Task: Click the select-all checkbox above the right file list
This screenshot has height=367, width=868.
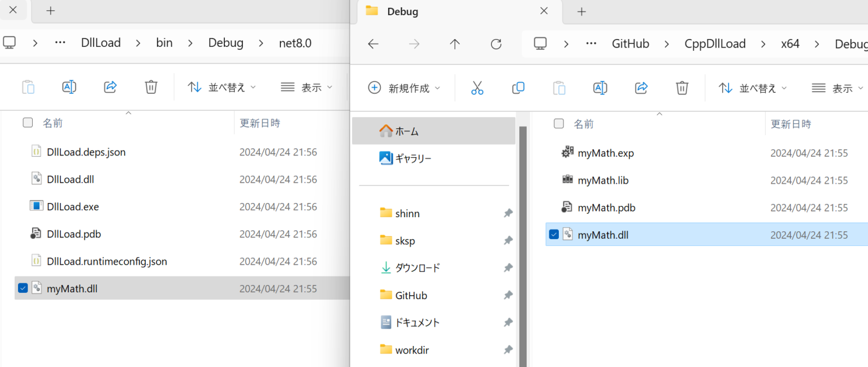Action: coord(558,124)
